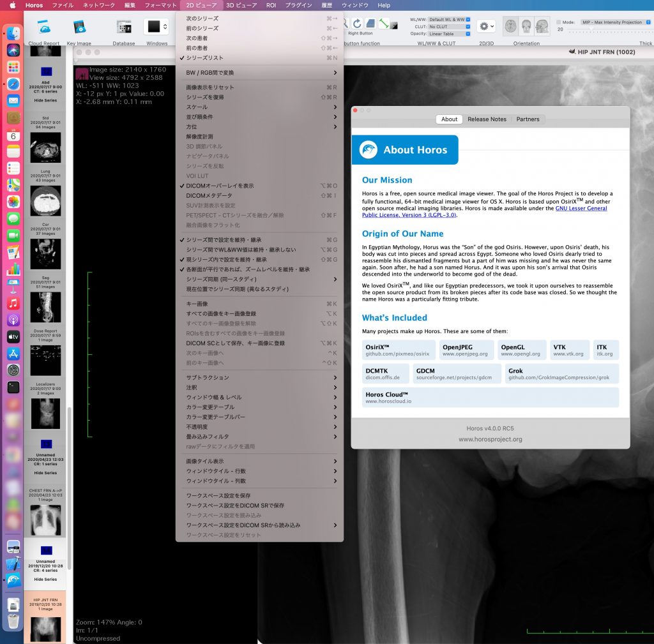Open the 3D ビューア menu in menu bar
Screen dimensions: 654x644
pos(241,5)
